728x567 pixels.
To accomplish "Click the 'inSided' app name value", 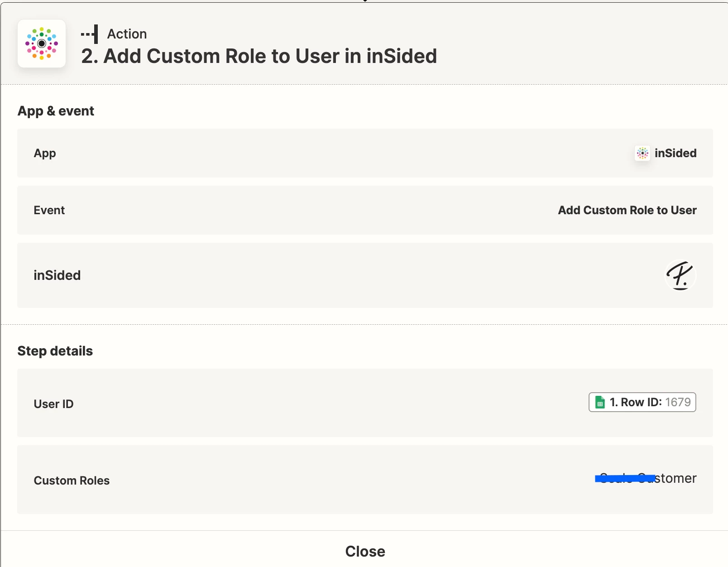I will pos(675,153).
